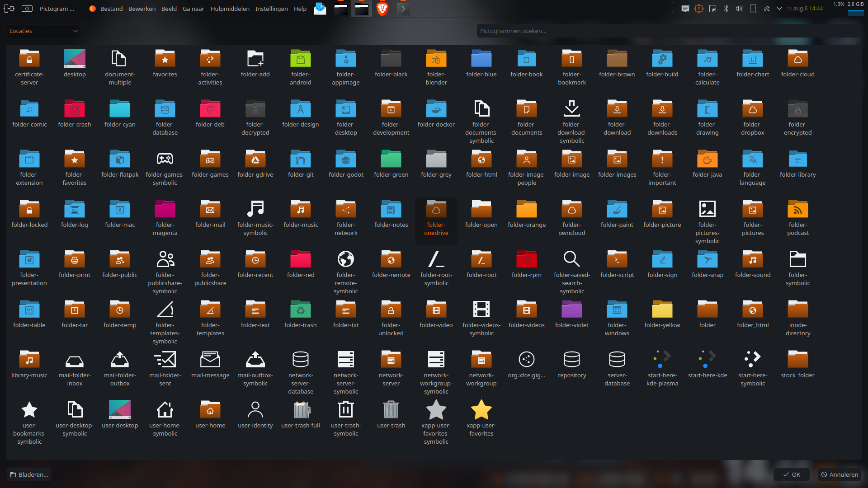Click the Bladeren... button

tap(29, 474)
